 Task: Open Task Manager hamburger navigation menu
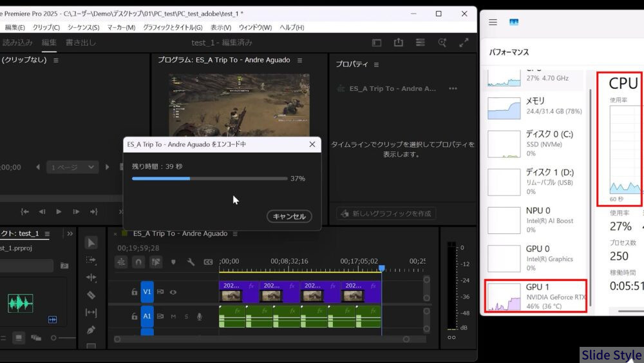[x=493, y=22]
